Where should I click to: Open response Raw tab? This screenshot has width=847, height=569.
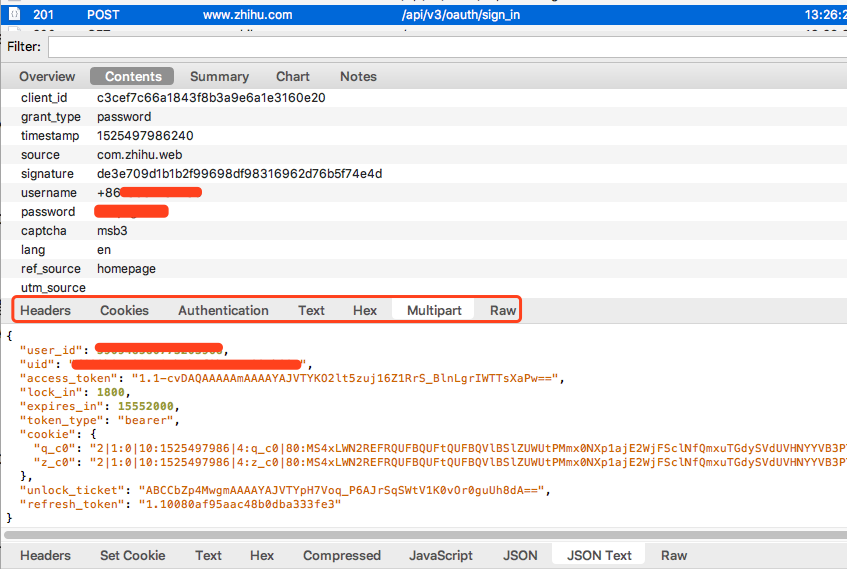[x=674, y=555]
